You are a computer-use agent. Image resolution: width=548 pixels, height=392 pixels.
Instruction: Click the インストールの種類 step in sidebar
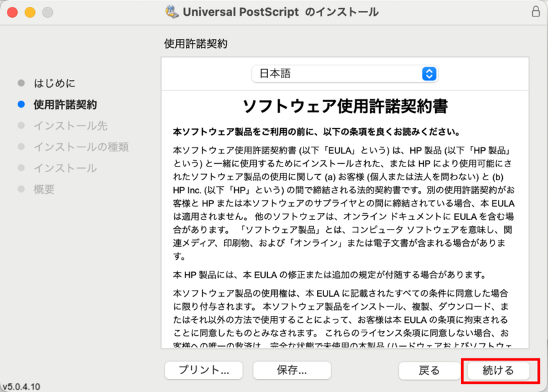point(81,147)
